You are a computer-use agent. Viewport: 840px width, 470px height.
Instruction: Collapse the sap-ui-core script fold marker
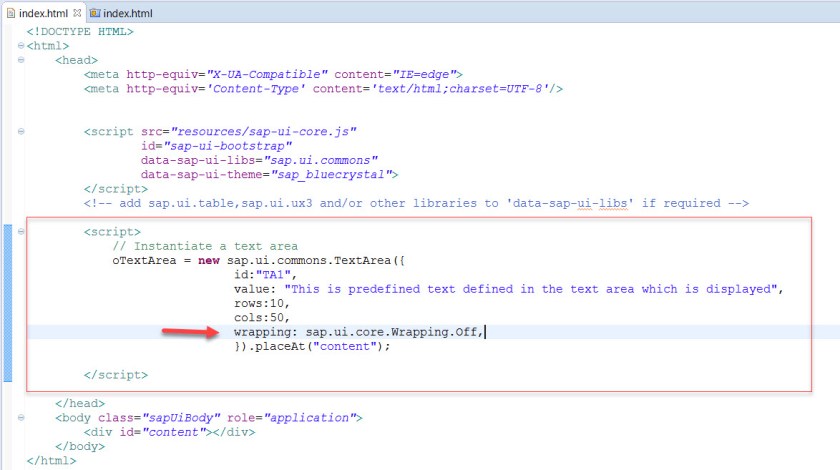click(21, 131)
